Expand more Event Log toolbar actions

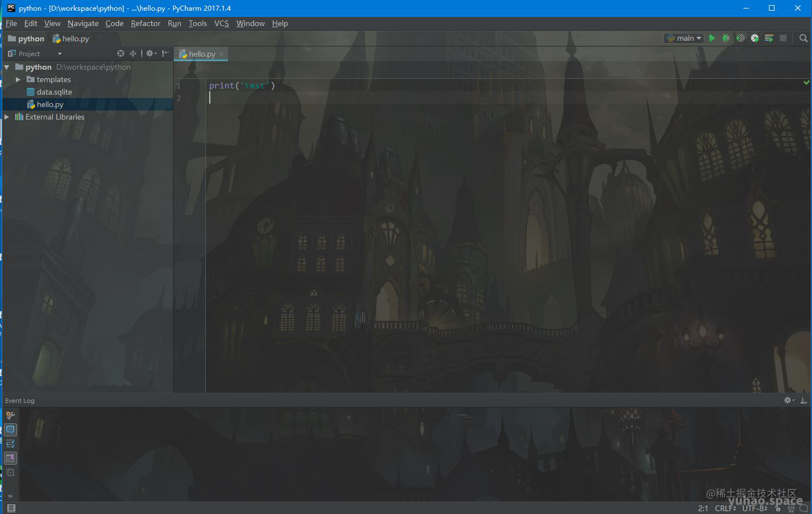10,496
